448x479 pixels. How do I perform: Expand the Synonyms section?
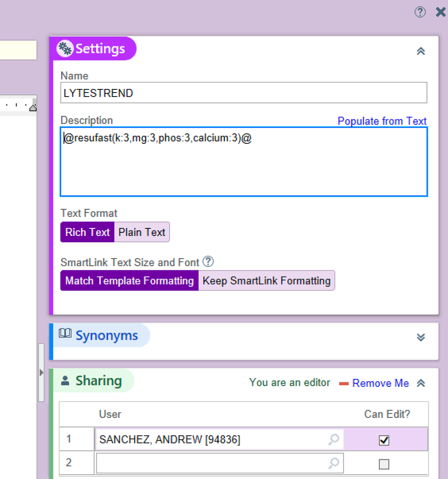click(421, 337)
